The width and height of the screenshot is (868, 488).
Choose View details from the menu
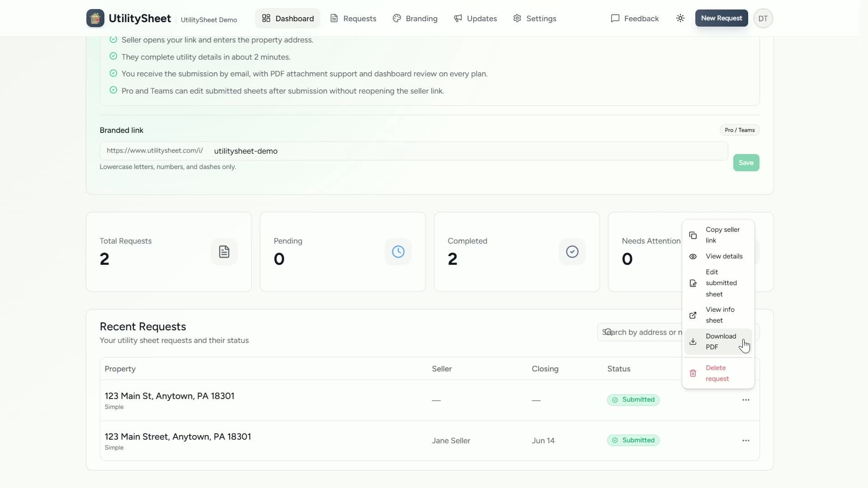(x=718, y=256)
